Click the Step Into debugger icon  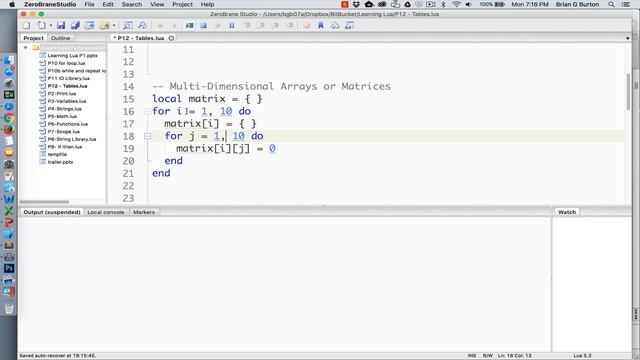(x=247, y=26)
